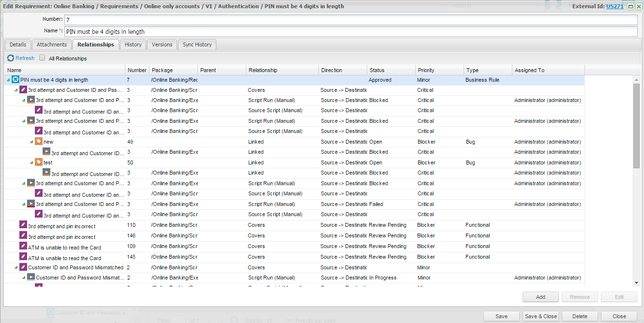Click the maximize dialog icon near External Id
The image size is (644, 323).
(x=630, y=6)
